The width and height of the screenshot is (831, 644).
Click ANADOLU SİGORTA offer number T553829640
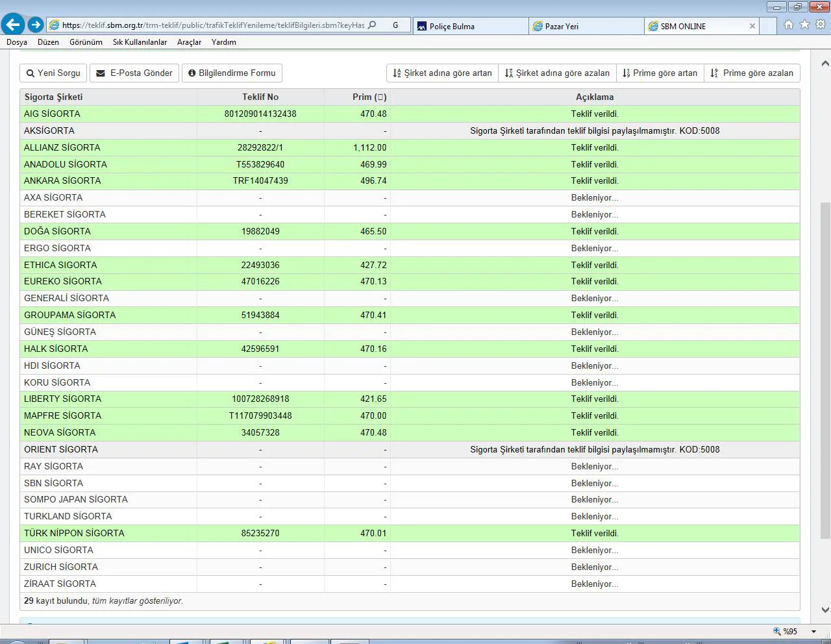click(260, 164)
